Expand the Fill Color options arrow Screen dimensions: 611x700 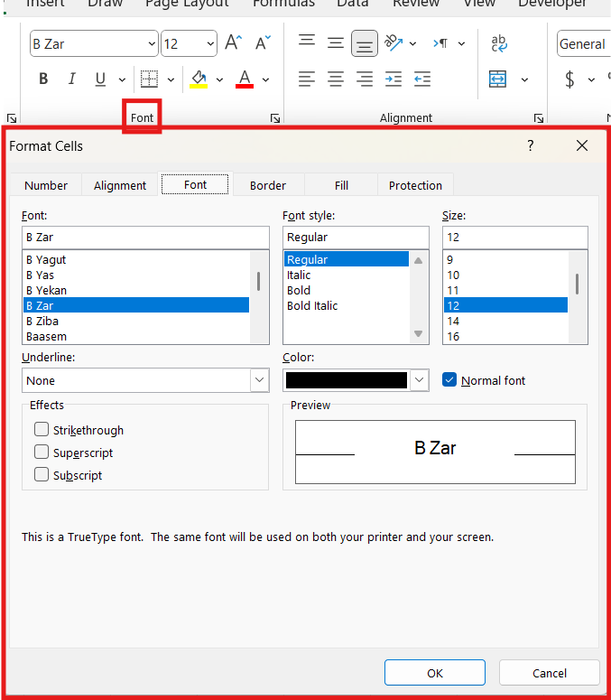pyautogui.click(x=219, y=79)
